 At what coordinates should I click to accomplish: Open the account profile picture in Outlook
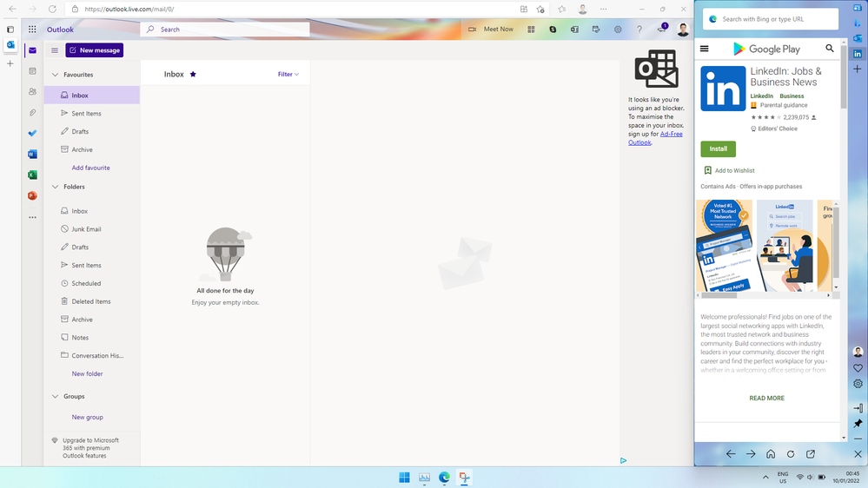pos(683,30)
